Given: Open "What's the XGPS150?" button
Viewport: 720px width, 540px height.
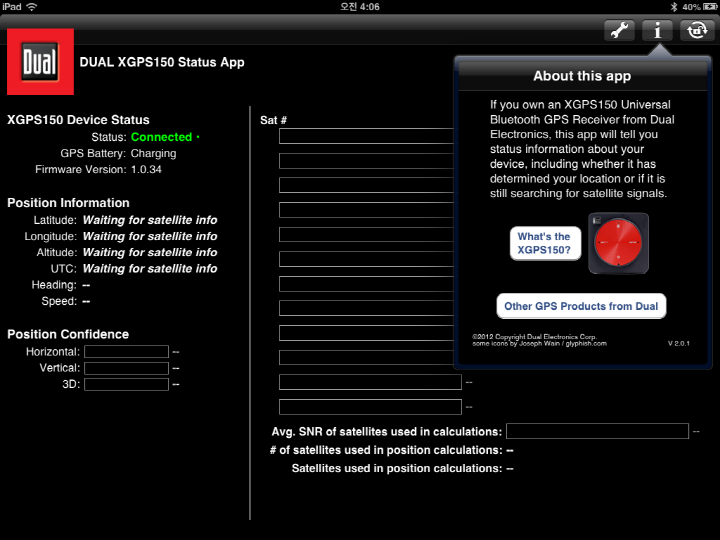Looking at the screenshot, I should [x=545, y=243].
